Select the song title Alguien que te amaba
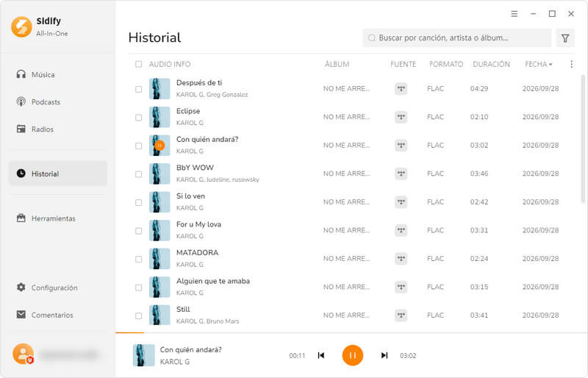Viewport: 588px width, 378px height. (213, 281)
